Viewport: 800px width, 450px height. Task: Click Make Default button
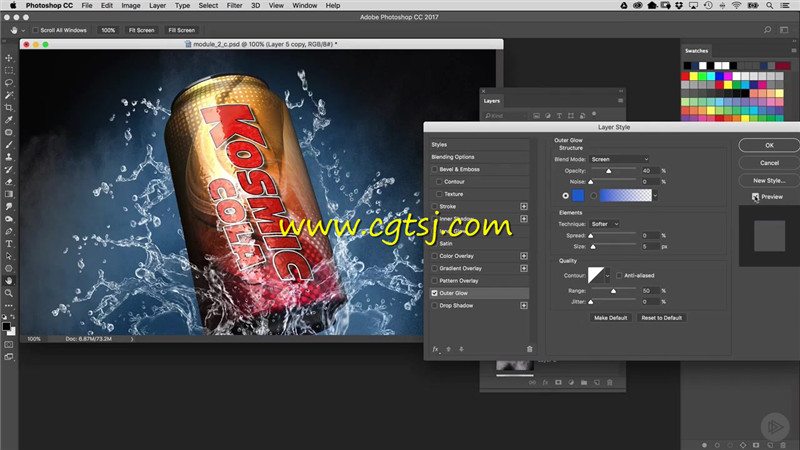[x=610, y=318]
